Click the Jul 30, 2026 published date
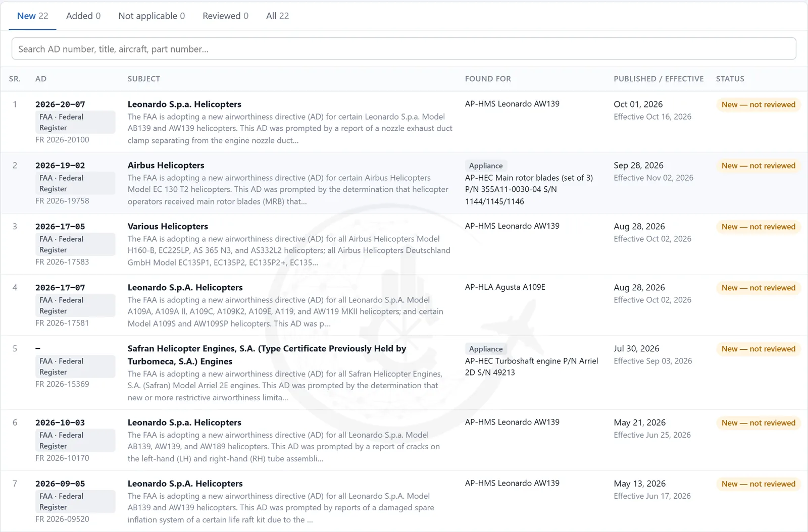The image size is (808, 532). [636, 349]
